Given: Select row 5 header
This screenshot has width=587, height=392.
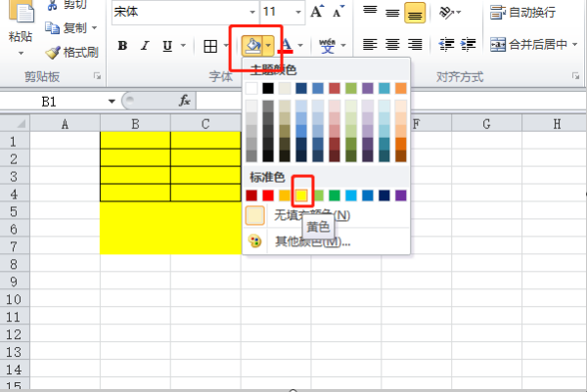Looking at the screenshot, I should click(15, 211).
